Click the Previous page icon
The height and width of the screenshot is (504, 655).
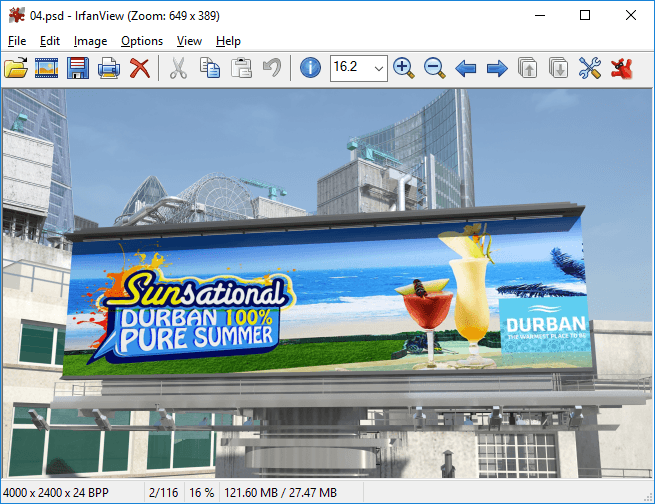pos(528,68)
